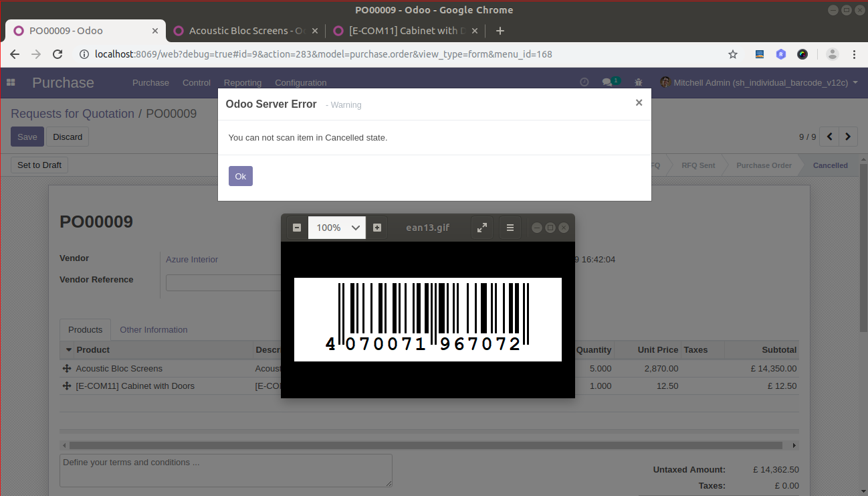Click Requests for Quotation breadcrumb
The height and width of the screenshot is (496, 868).
click(72, 114)
